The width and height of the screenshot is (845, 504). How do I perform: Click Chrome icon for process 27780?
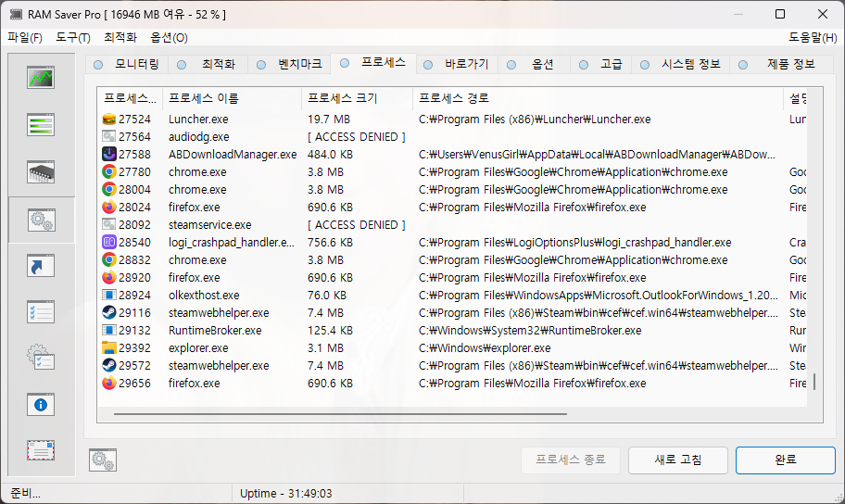108,172
